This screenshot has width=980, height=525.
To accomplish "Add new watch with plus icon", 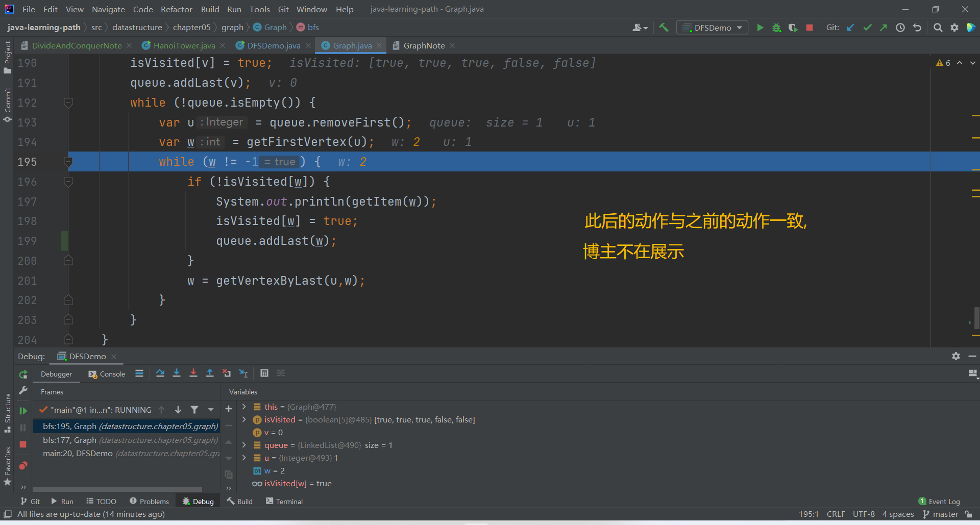I will 229,409.
